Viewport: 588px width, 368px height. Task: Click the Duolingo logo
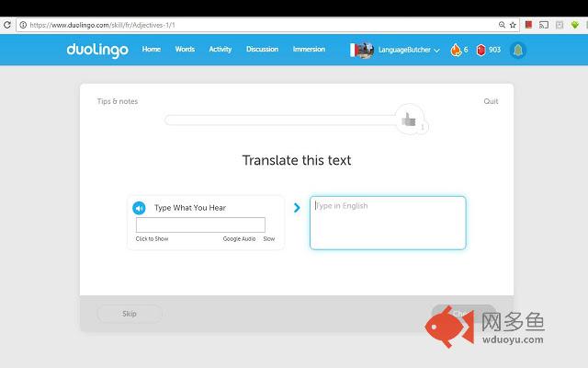pos(97,50)
